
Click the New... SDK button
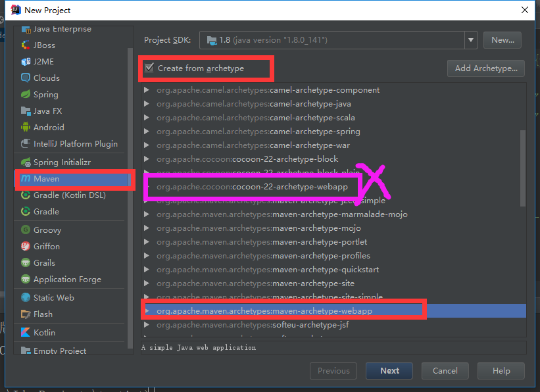pos(503,40)
